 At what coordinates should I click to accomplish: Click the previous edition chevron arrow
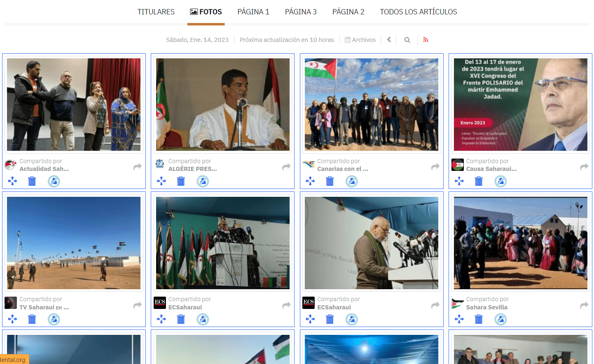click(x=389, y=40)
